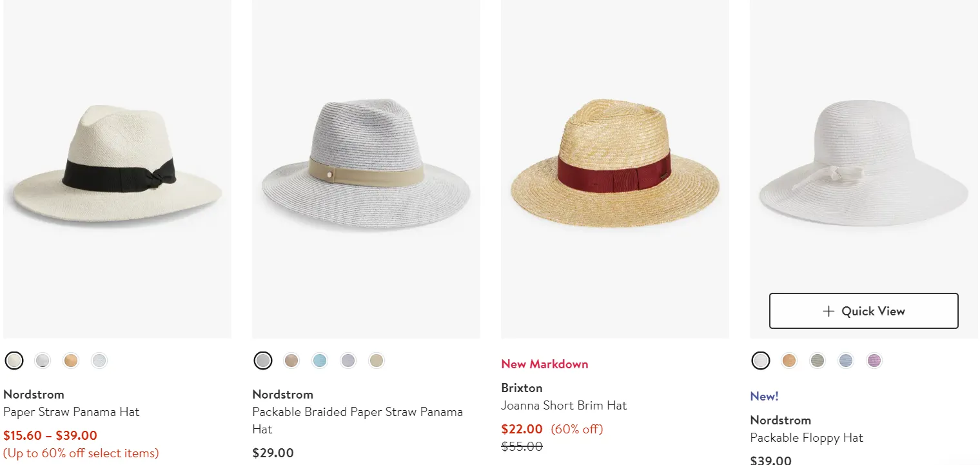Select the brown swatch on the Packable Braided hat
Image resolution: width=980 pixels, height=465 pixels.
291,361
